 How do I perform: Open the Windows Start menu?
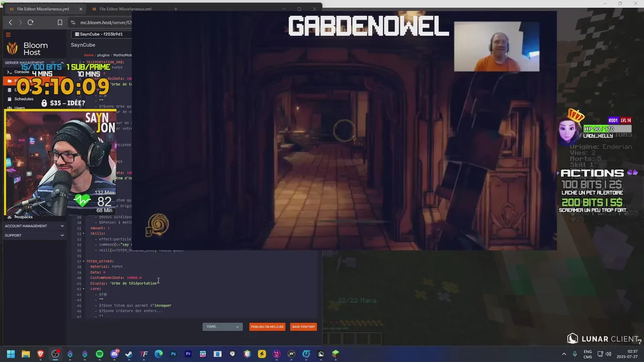click(11, 354)
